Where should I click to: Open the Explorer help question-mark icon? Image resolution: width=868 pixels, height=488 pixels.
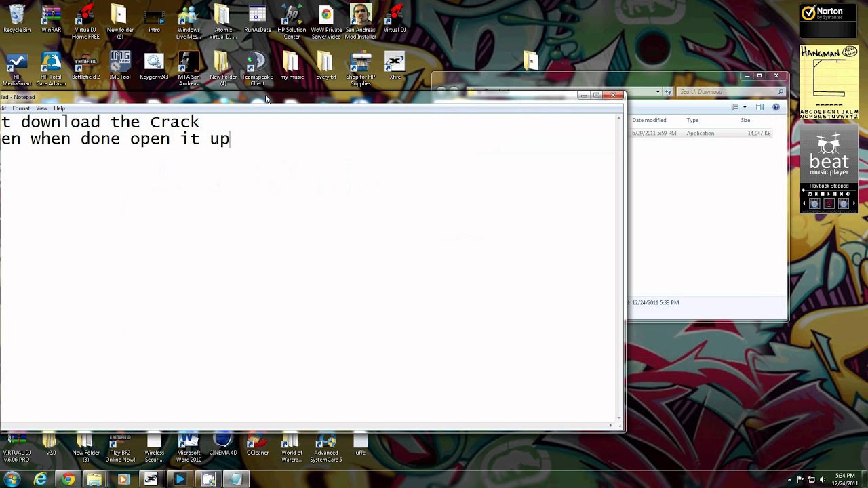point(776,107)
